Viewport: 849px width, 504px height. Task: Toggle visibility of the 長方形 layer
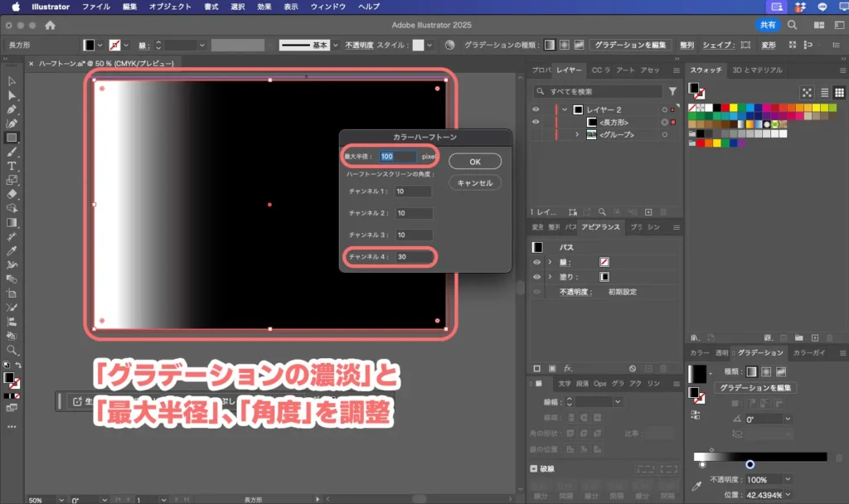tap(536, 123)
